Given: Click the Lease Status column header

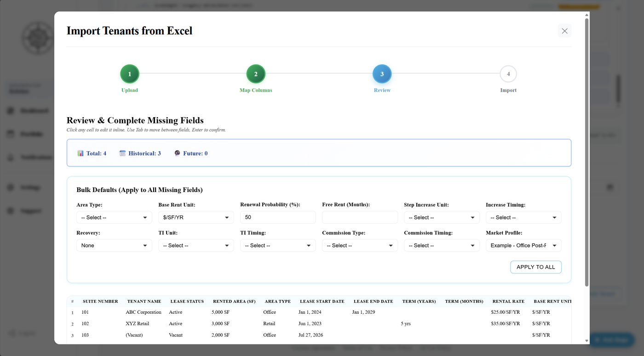Looking at the screenshot, I should 187,301.
